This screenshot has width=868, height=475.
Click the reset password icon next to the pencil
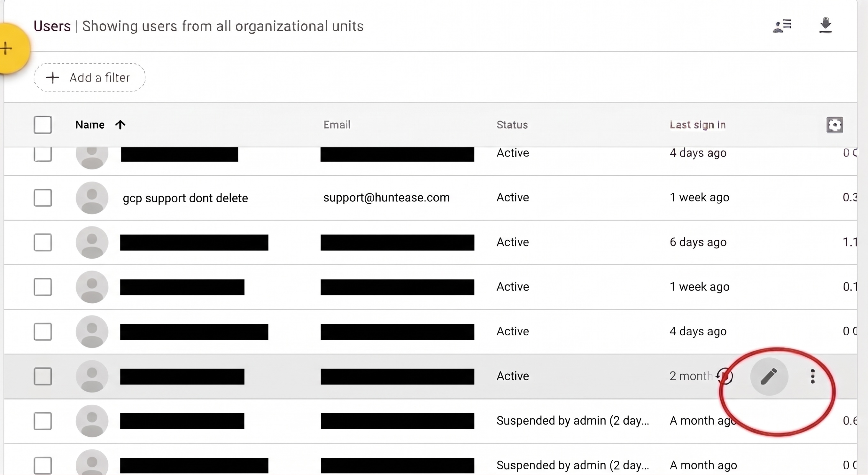point(725,376)
